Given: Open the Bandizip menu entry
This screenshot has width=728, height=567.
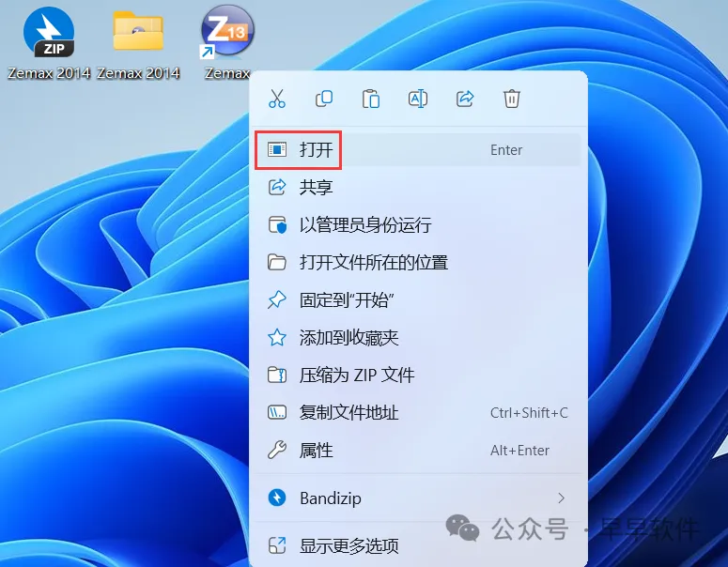Looking at the screenshot, I should pos(418,498).
